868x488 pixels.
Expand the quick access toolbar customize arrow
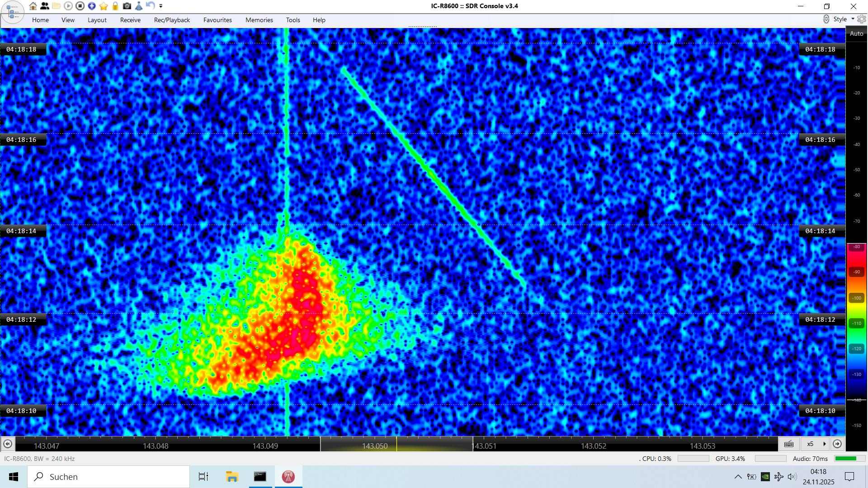[161, 6]
